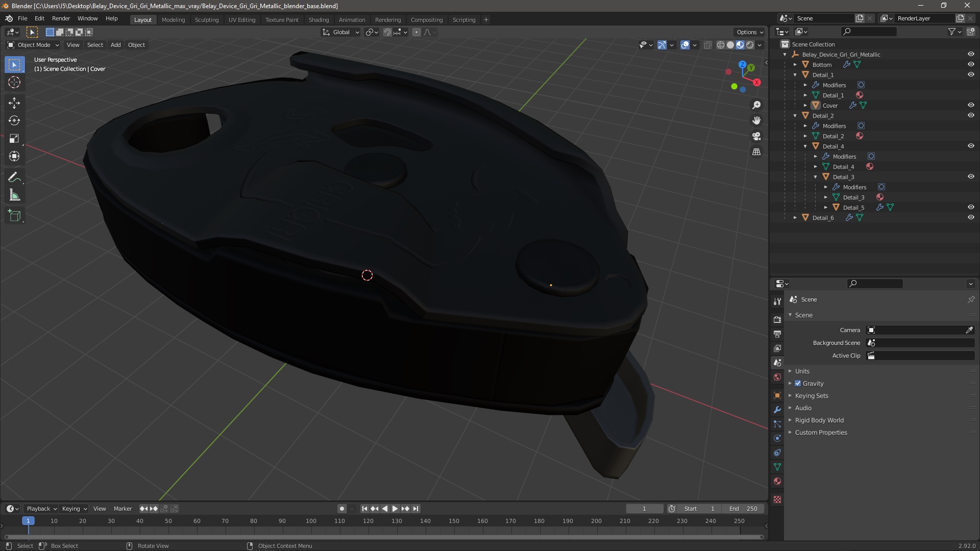
Task: Toggle X-ray display in viewport header
Action: pos(707,45)
